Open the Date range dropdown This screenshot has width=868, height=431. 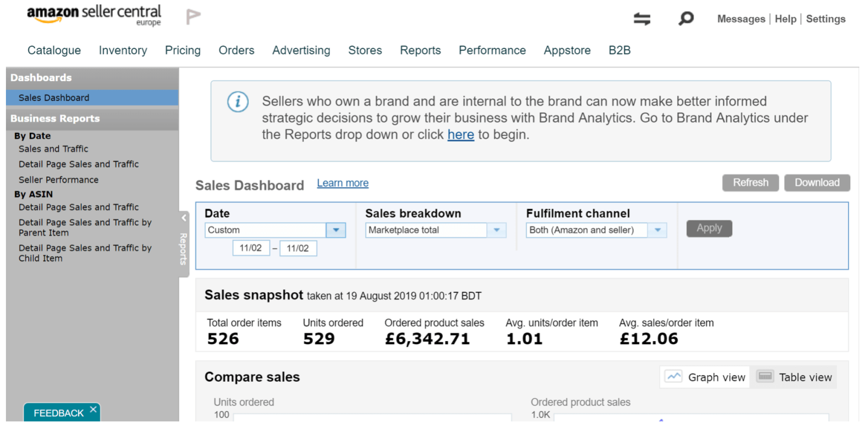[x=336, y=230]
